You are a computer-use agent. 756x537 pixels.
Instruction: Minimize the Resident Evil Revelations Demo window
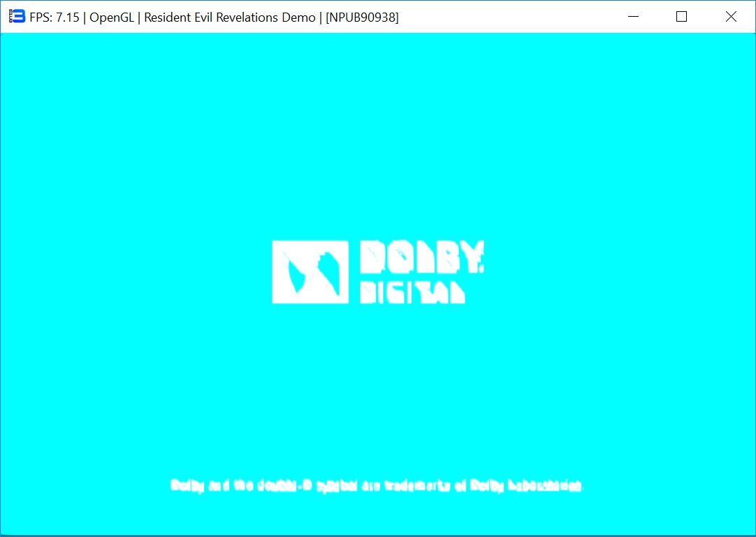(x=634, y=16)
